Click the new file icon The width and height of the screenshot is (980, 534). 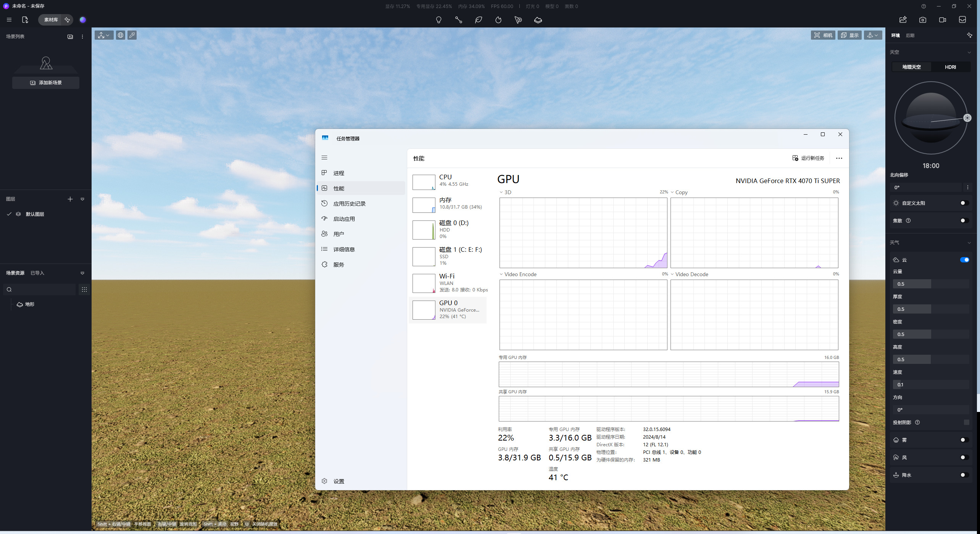point(25,20)
